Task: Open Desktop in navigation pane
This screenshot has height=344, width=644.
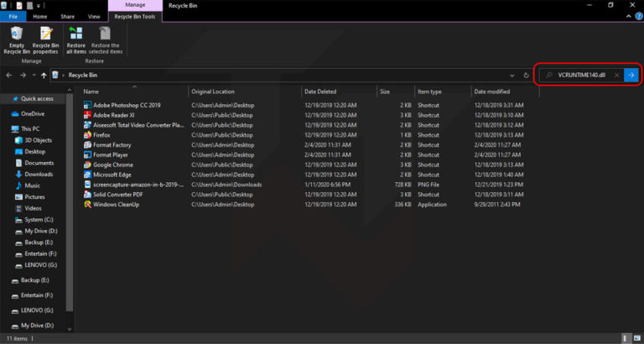Action: click(35, 152)
